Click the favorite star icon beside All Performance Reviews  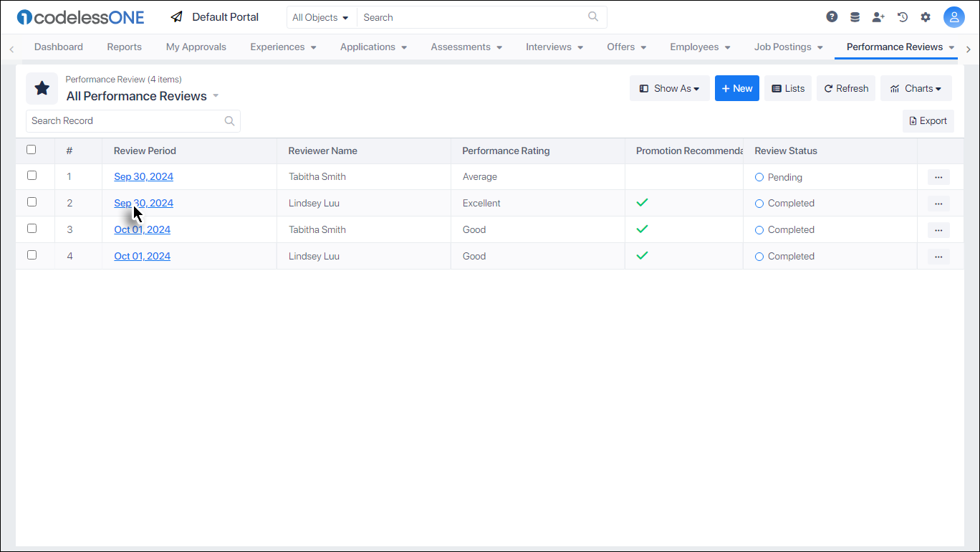tap(42, 88)
